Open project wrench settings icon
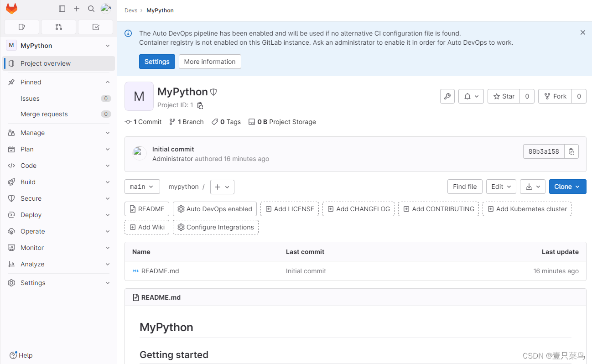Image resolution: width=592 pixels, height=364 pixels. [x=447, y=96]
